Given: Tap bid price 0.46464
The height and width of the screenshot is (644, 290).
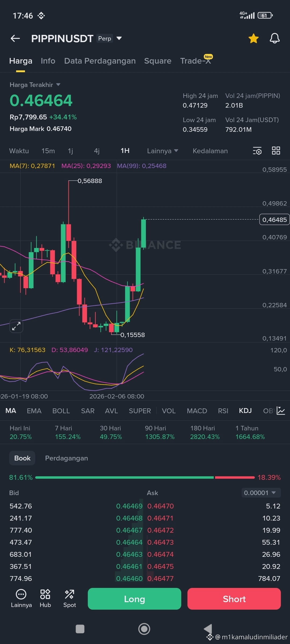Looking at the screenshot, I should coord(129,542).
